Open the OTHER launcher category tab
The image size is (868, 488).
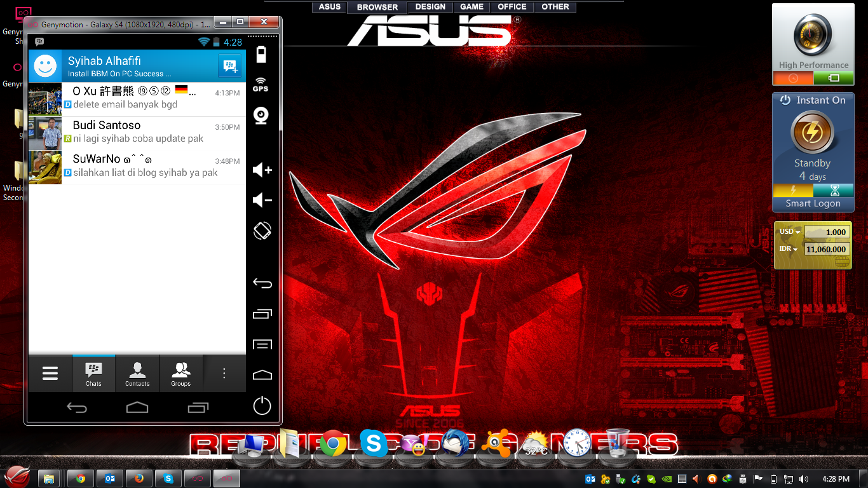coord(555,7)
